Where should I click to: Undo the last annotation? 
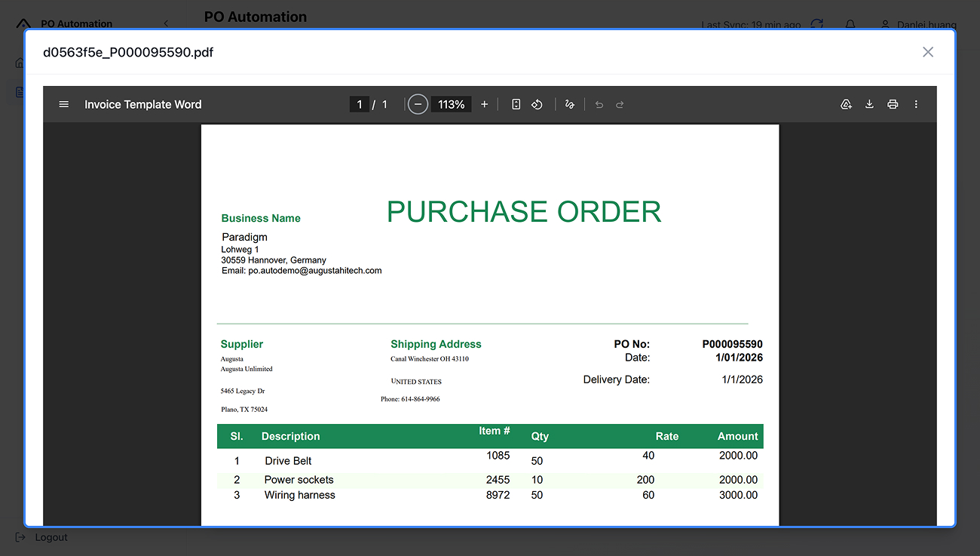pyautogui.click(x=599, y=104)
